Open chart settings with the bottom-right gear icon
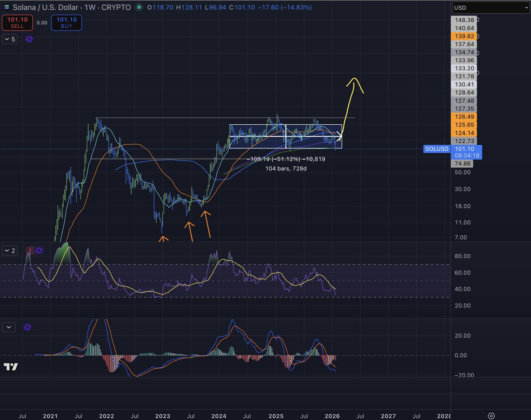This screenshot has height=420, width=531. tap(491, 416)
